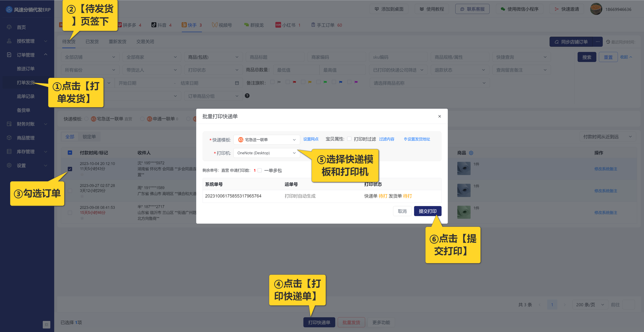
Task: Uncheck the first order row checkbox
Action: click(70, 169)
